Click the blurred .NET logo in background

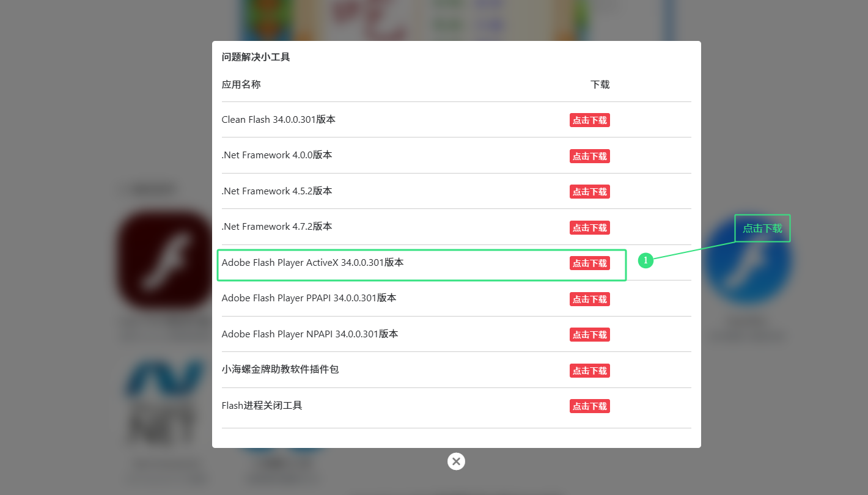[165, 403]
